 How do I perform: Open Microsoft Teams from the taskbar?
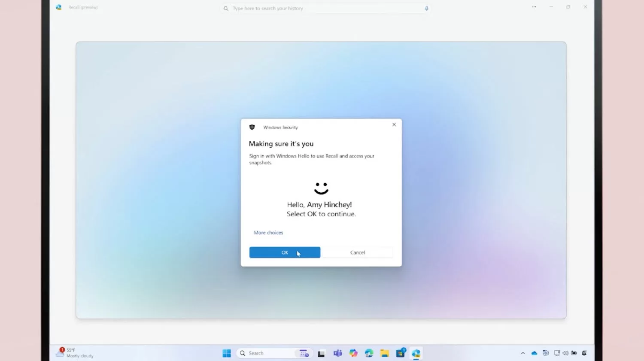pos(337,353)
